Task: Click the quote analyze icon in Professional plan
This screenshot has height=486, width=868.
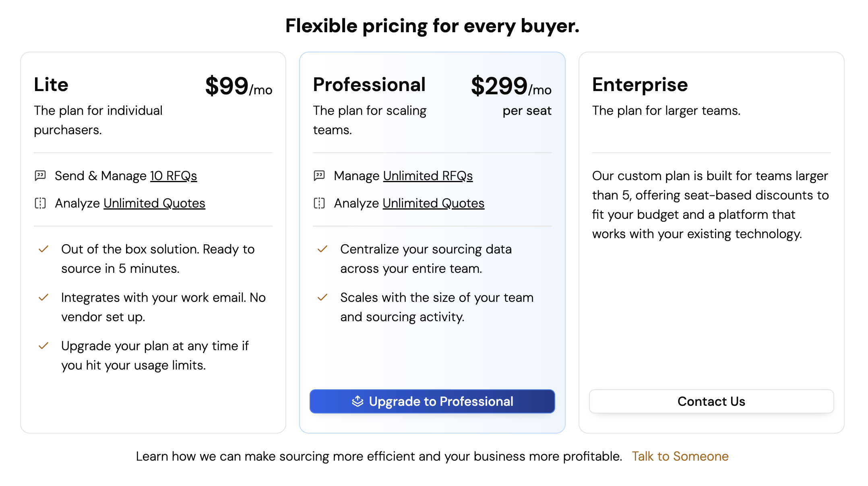Action: coord(319,203)
